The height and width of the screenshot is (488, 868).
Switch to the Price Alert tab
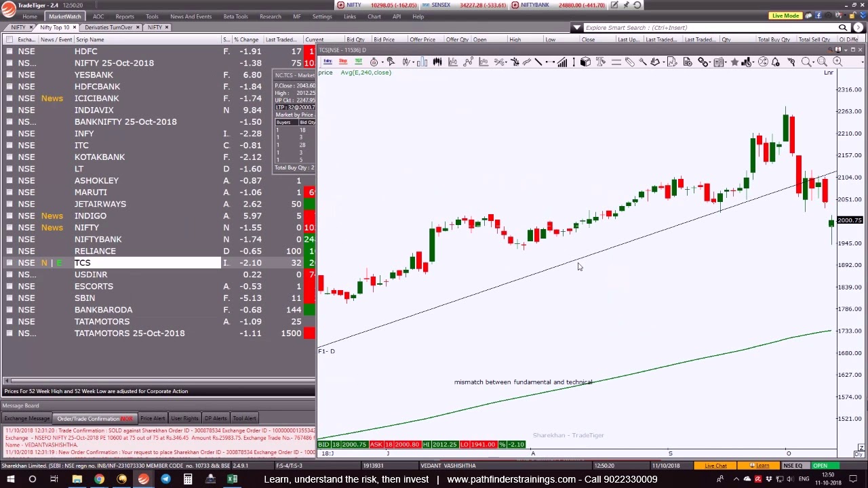pyautogui.click(x=153, y=418)
